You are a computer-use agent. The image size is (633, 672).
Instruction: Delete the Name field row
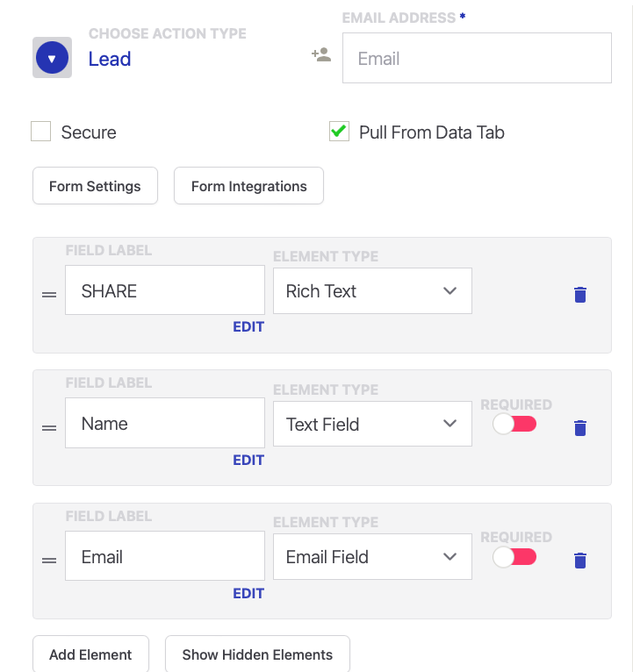pyautogui.click(x=579, y=428)
